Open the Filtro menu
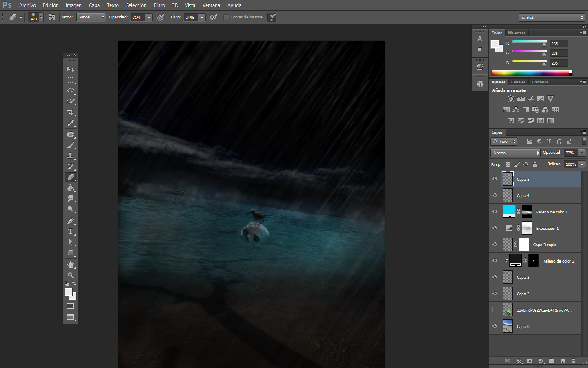Viewport: 588px width, 368px height. 159,5
